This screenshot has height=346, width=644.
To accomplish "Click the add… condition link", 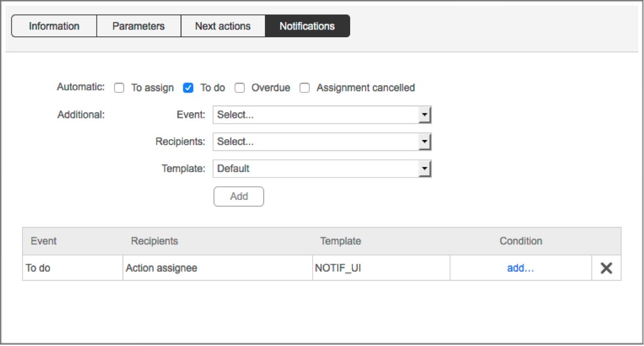I will pyautogui.click(x=520, y=268).
